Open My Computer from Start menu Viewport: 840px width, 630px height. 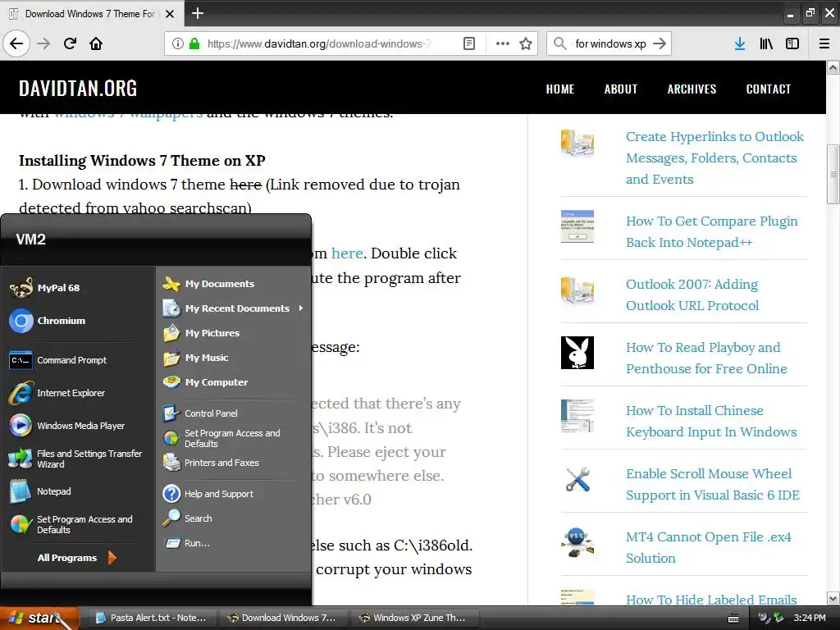click(233, 382)
